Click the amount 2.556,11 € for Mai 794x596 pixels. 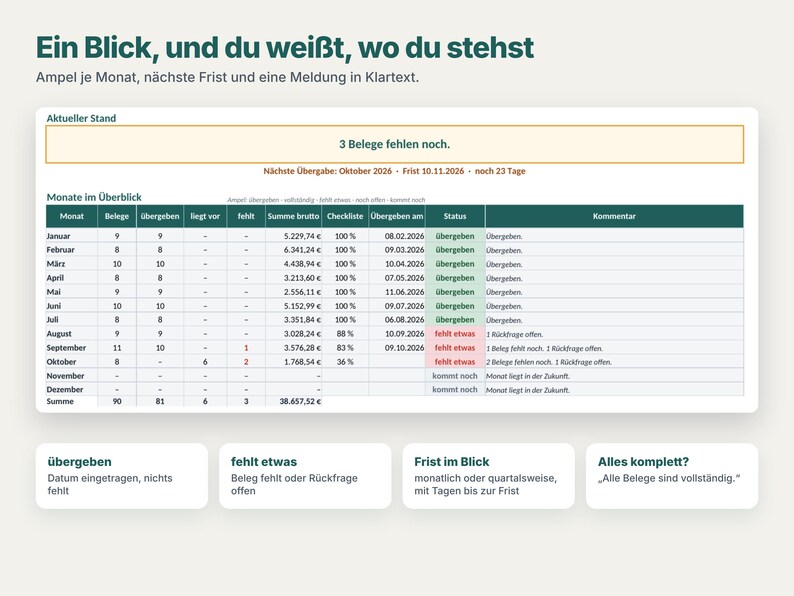coord(302,292)
